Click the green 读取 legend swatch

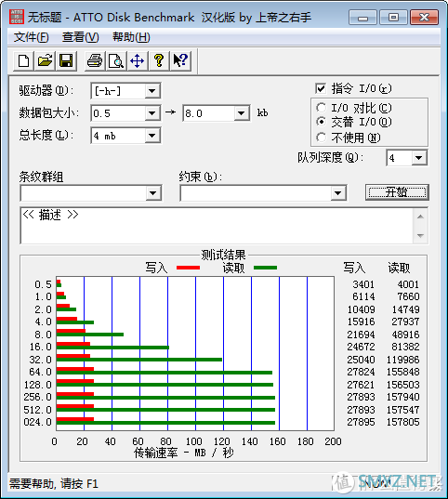(265, 268)
